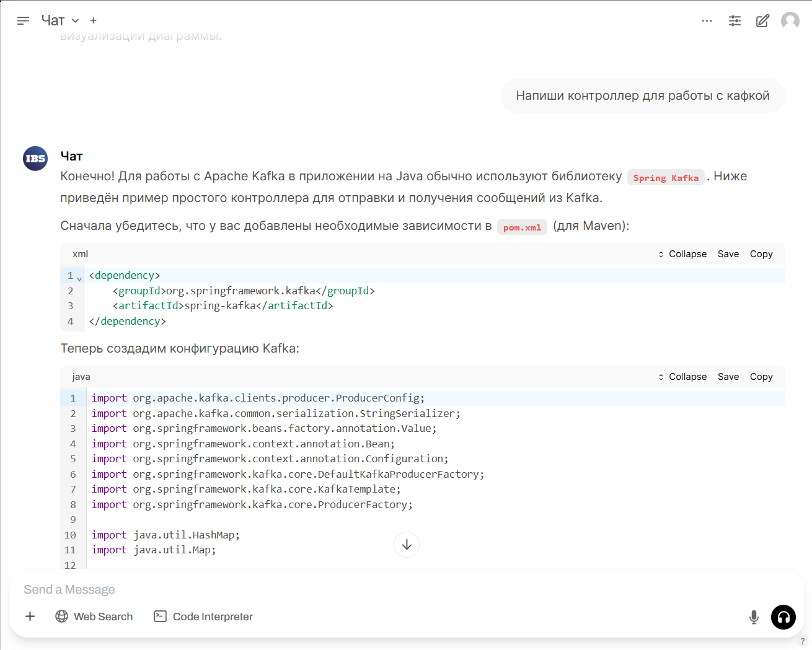Viewport: 812px width, 650px height.
Task: Open the user profile avatar menu
Action: click(x=790, y=20)
